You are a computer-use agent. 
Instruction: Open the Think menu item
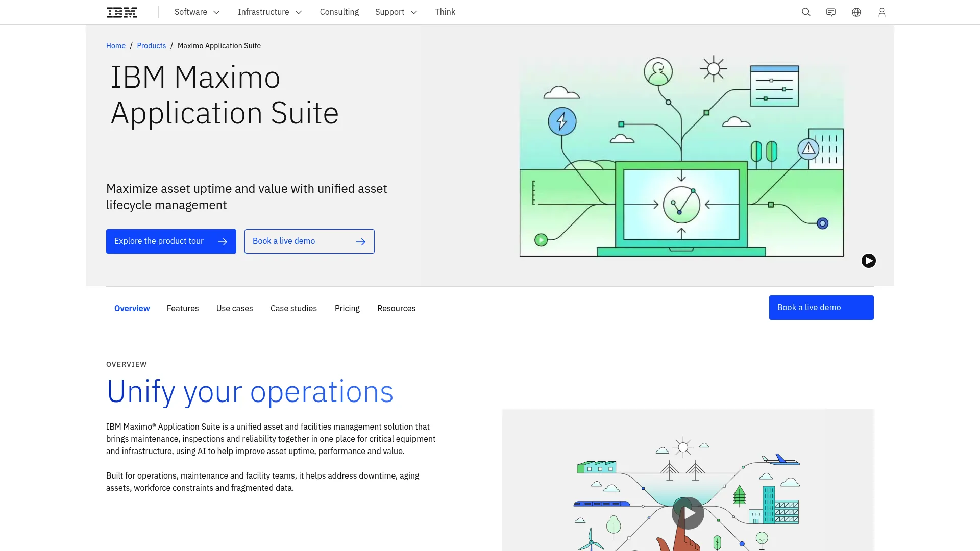(445, 12)
